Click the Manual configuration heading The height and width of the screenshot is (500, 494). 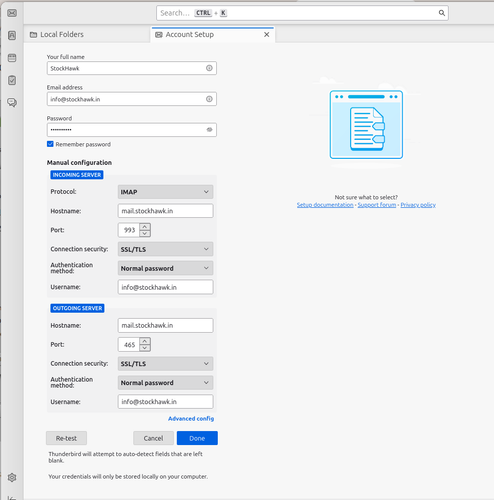click(x=79, y=163)
